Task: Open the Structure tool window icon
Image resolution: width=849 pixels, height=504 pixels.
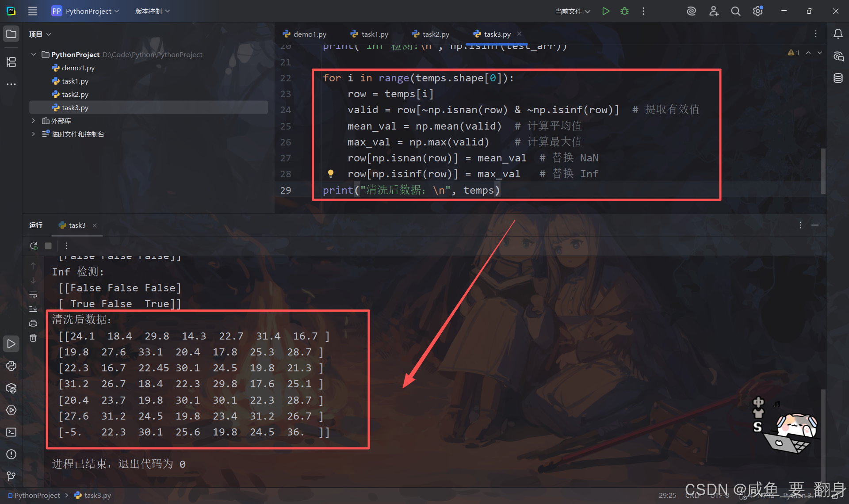Action: [11, 62]
